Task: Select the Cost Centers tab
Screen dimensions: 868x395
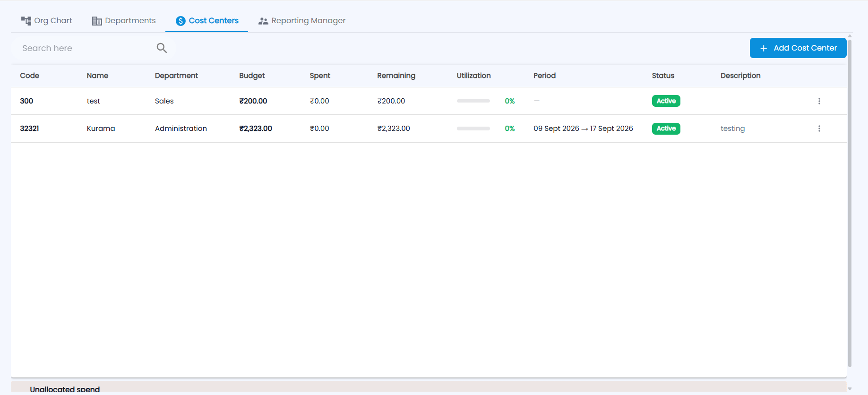Action: [207, 21]
